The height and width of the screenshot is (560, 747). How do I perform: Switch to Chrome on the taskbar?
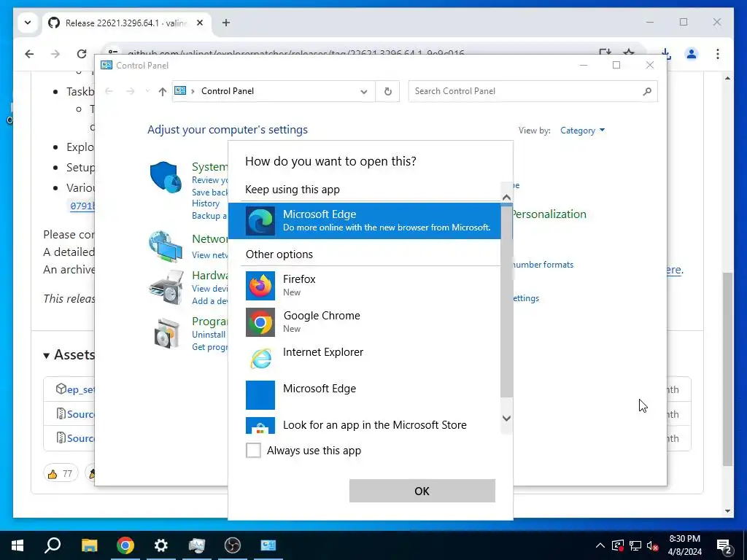pyautogui.click(x=125, y=545)
